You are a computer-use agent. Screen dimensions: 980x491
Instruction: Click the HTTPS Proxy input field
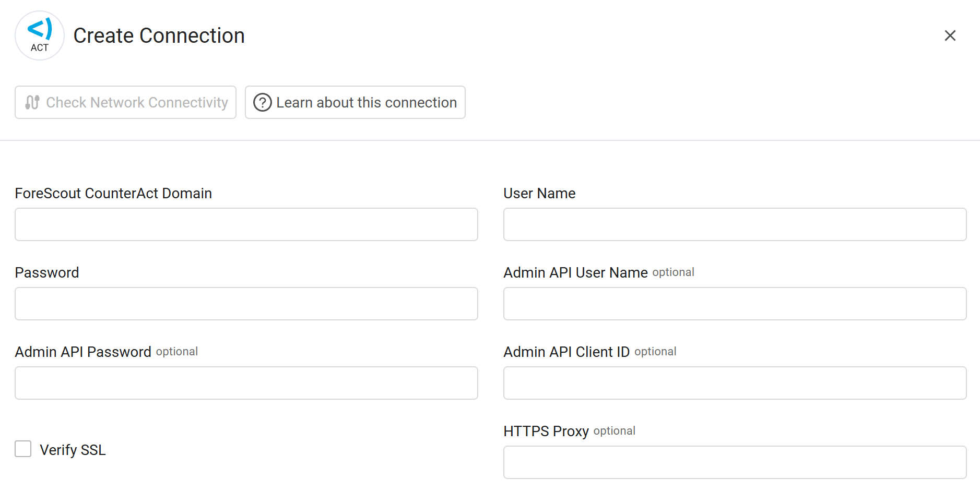pos(735,462)
